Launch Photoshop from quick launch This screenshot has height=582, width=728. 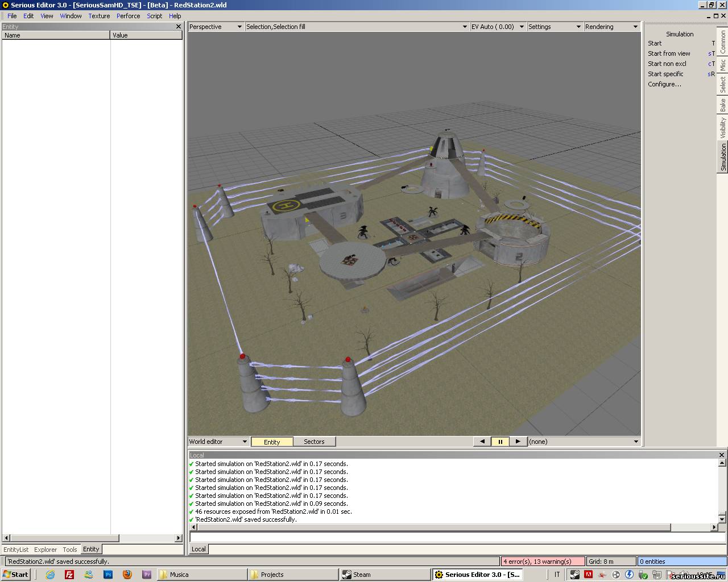pyautogui.click(x=108, y=575)
